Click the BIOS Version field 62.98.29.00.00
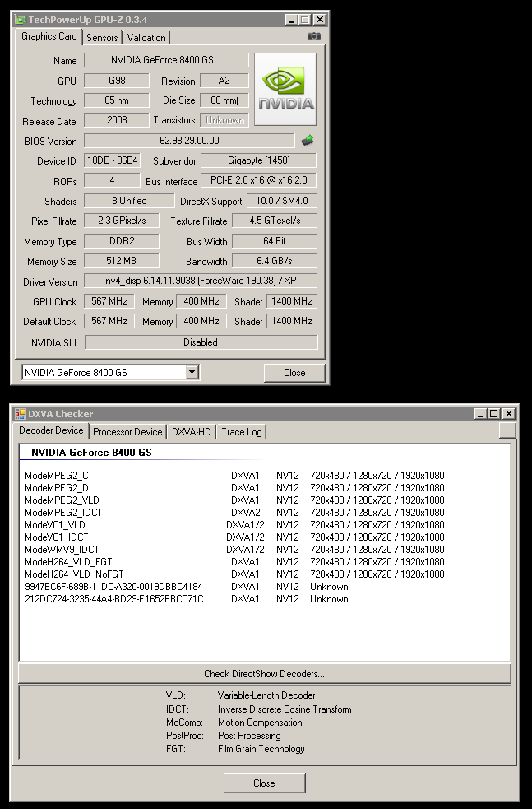 coord(189,141)
